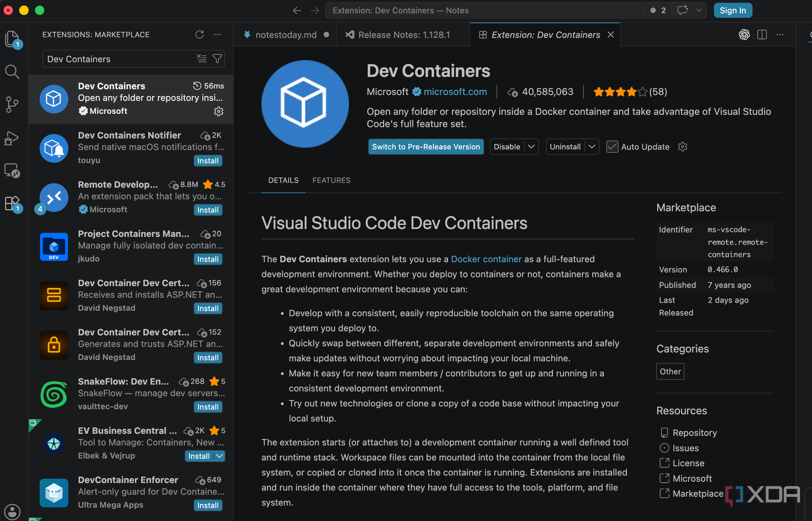The height and width of the screenshot is (521, 812).
Task: Select version value 0.466.0
Action: [722, 270]
